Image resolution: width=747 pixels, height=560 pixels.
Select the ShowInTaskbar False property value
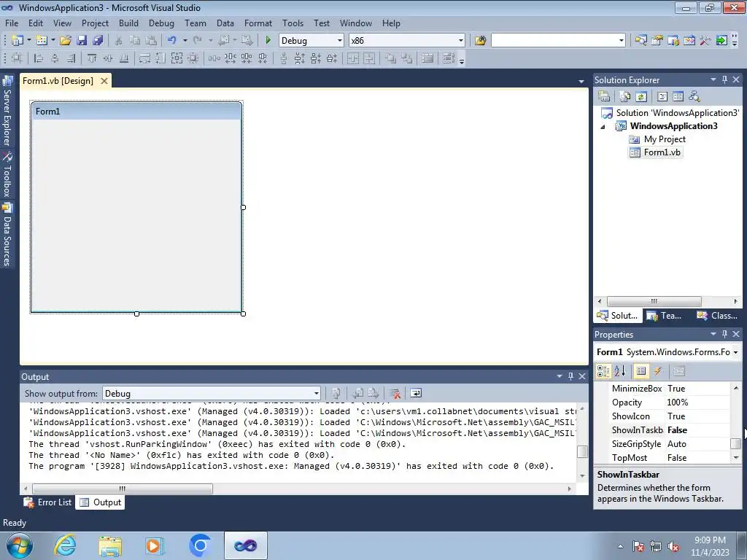(x=697, y=430)
